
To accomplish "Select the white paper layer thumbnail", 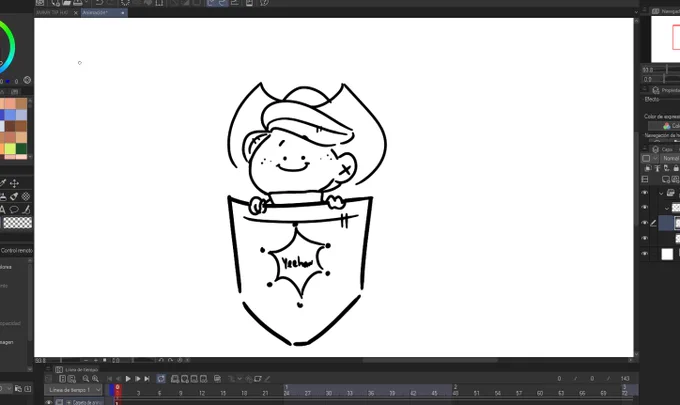I will click(x=667, y=254).
